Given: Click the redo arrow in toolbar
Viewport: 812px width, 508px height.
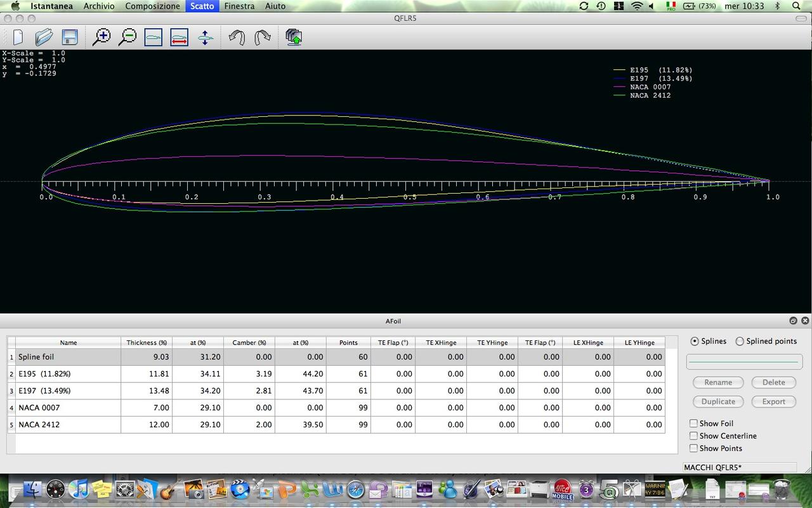Looking at the screenshot, I should point(262,37).
